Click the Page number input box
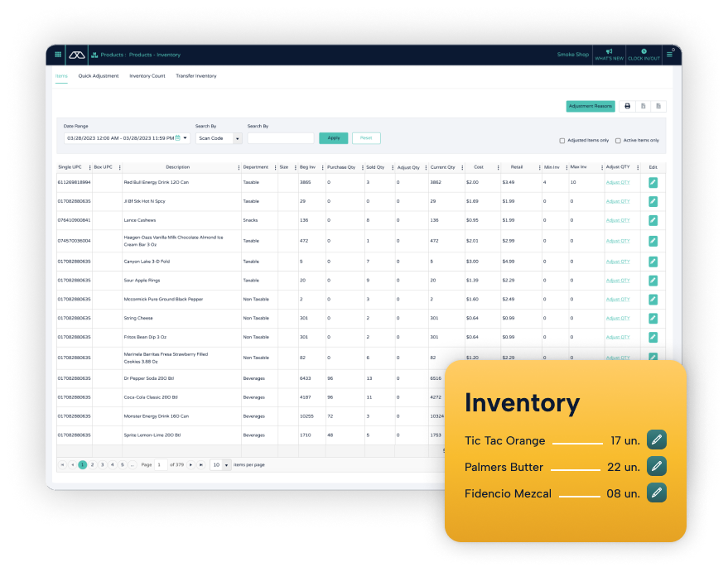728x567 pixels. click(161, 464)
